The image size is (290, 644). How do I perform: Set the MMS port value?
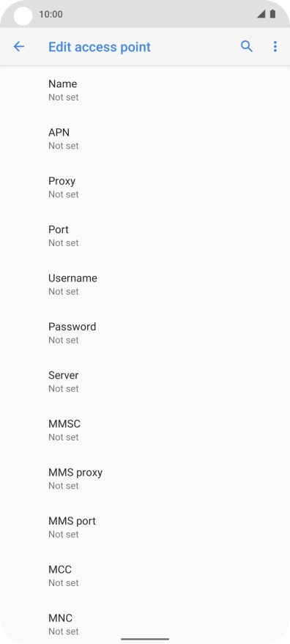pos(145,526)
